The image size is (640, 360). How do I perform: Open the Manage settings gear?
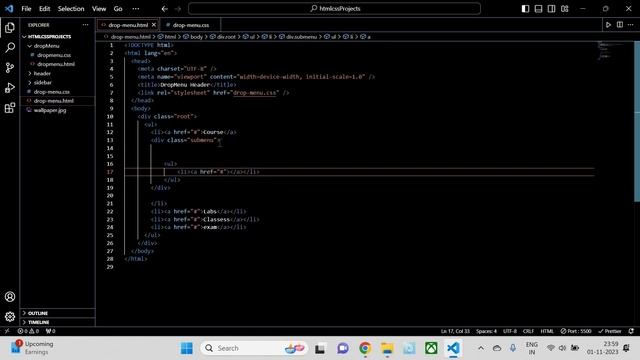tap(10, 316)
